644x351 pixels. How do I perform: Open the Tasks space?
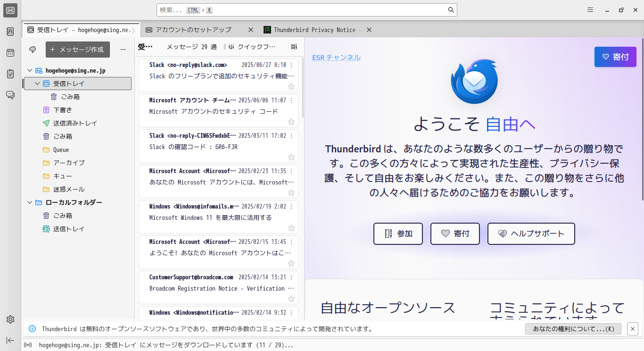[x=10, y=74]
